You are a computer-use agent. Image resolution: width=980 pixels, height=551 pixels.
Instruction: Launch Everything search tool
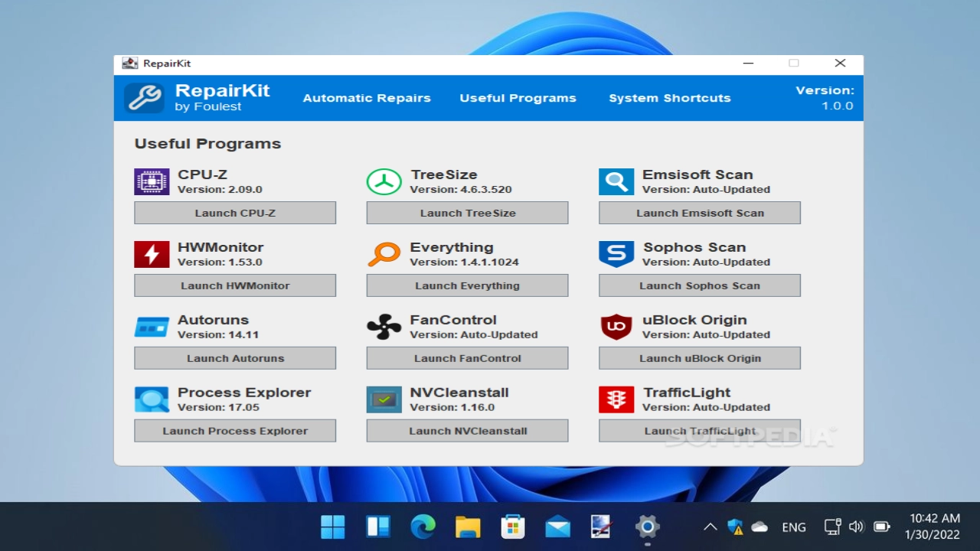pos(467,285)
